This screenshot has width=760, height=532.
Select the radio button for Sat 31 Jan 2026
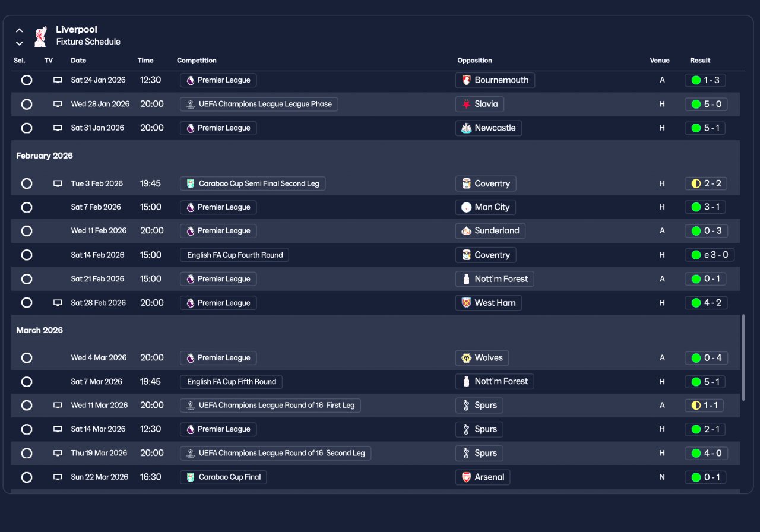(27, 128)
